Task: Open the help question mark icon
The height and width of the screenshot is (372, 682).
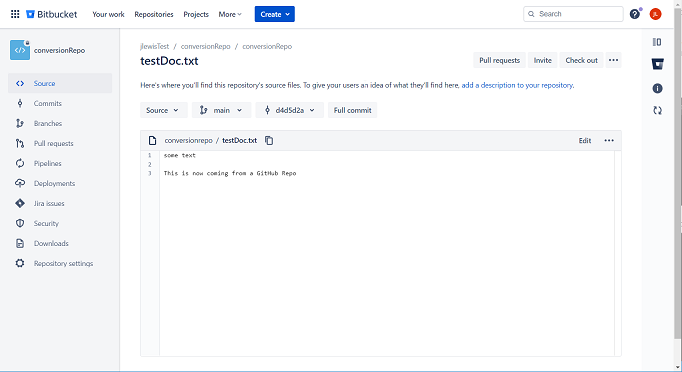Action: pyautogui.click(x=635, y=14)
